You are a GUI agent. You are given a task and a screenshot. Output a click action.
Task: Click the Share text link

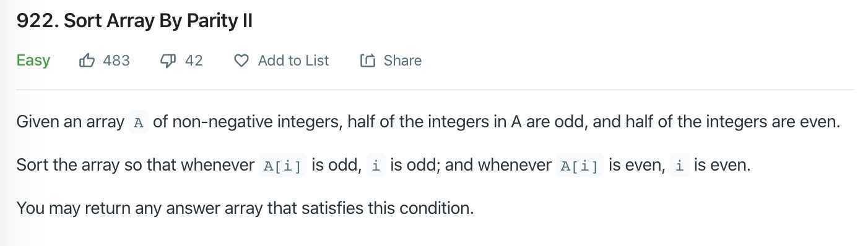[402, 61]
